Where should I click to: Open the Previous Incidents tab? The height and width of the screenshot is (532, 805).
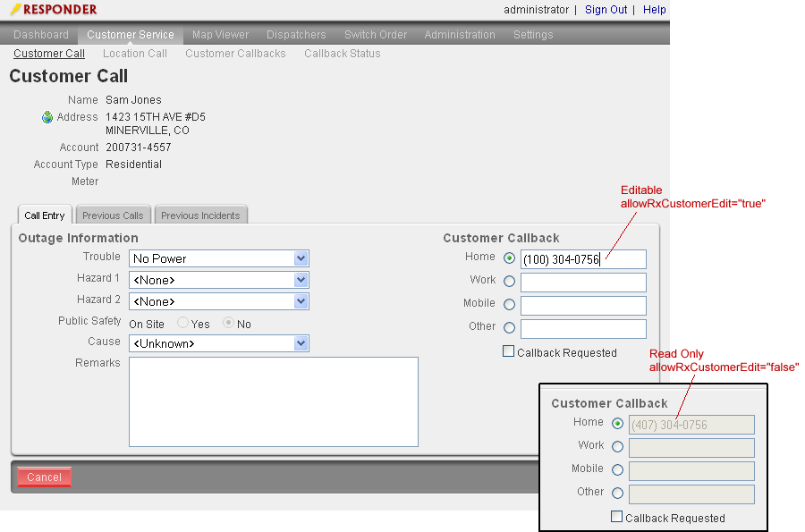click(x=200, y=215)
